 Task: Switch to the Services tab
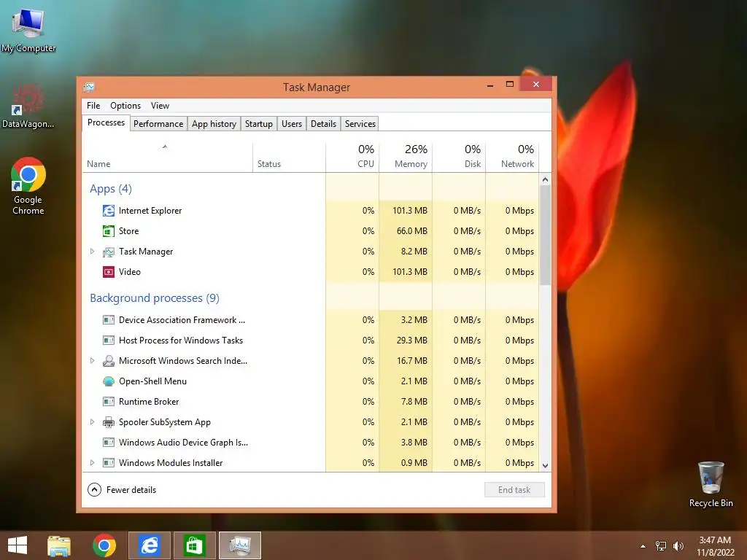click(360, 124)
